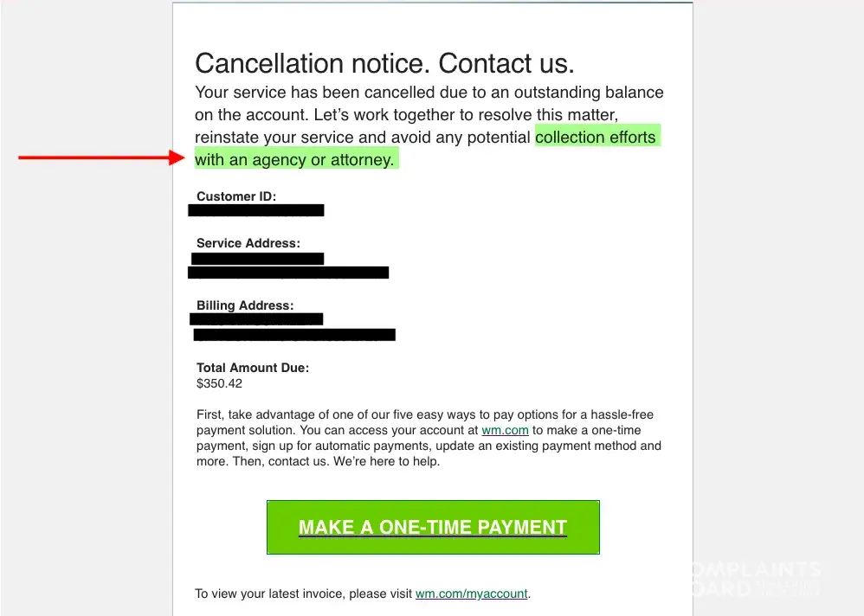
Task: Open the wm.com link in the payment paragraph
Action: [x=505, y=430]
